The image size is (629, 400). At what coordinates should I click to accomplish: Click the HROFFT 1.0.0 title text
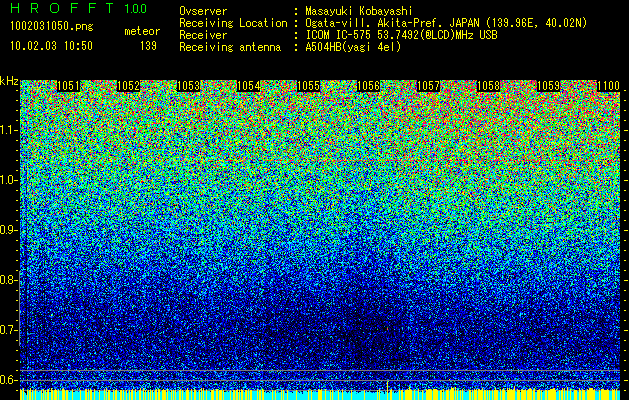tap(78, 8)
